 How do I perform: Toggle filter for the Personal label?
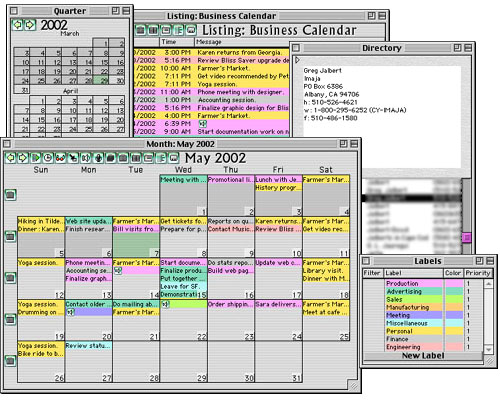[x=373, y=331]
